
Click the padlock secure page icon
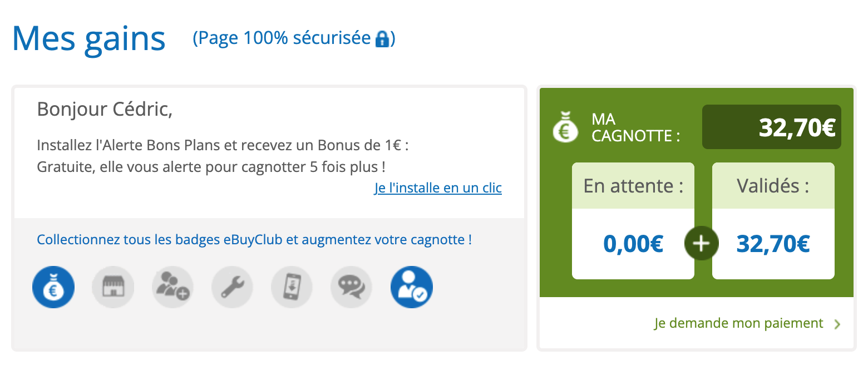pos(382,39)
